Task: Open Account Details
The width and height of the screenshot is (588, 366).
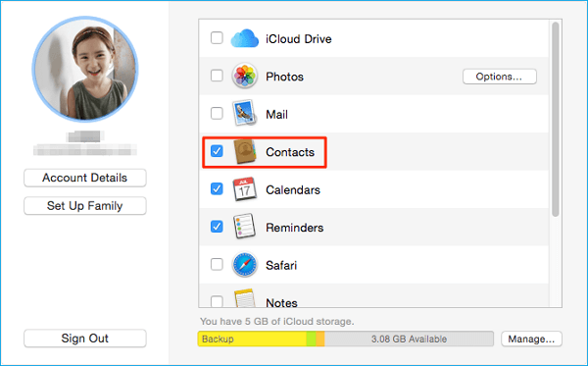Action: pos(84,178)
